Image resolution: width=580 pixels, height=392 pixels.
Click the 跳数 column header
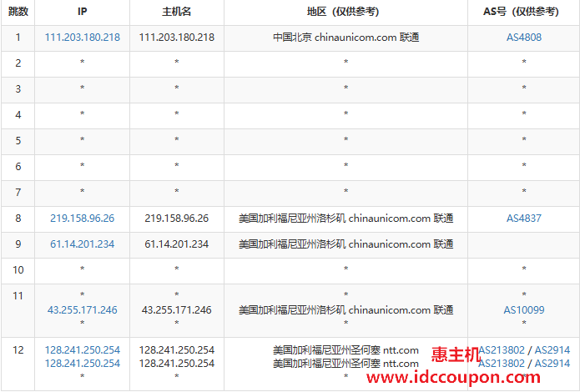[x=18, y=12]
